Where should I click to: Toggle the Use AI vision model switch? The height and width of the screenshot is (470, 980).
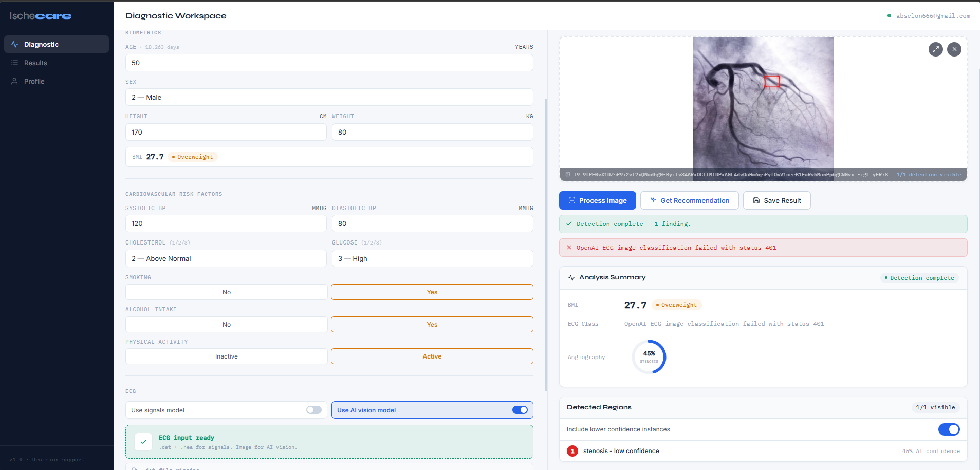520,410
